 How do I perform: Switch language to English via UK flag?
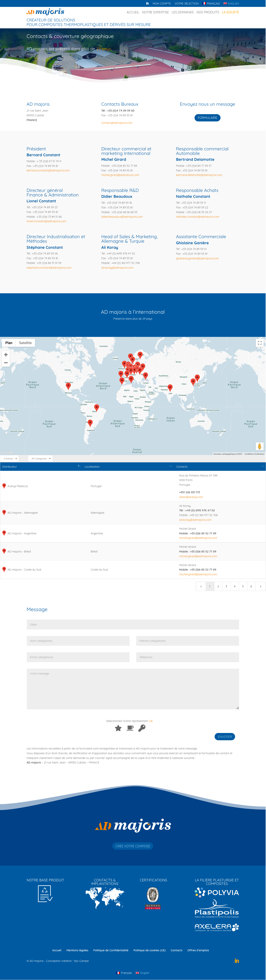pyautogui.click(x=231, y=3)
